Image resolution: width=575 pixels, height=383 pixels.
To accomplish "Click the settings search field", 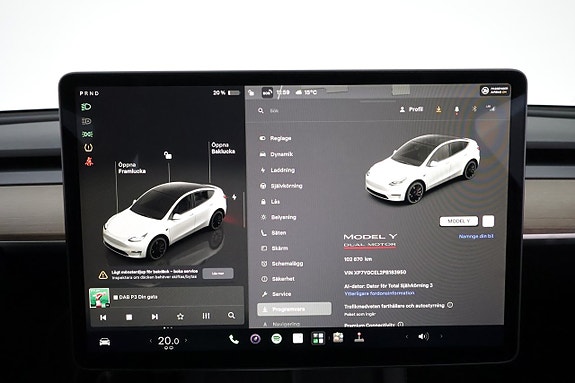I will pos(323,110).
